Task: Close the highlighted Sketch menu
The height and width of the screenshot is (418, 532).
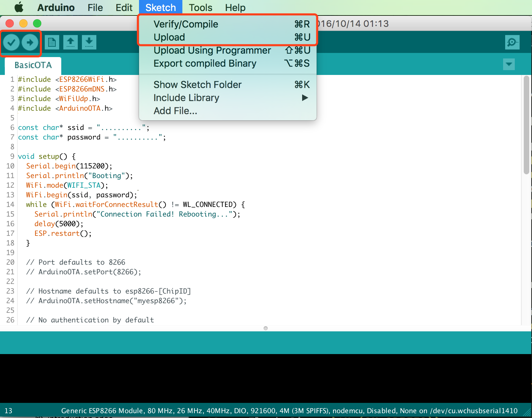Action: pos(161,8)
